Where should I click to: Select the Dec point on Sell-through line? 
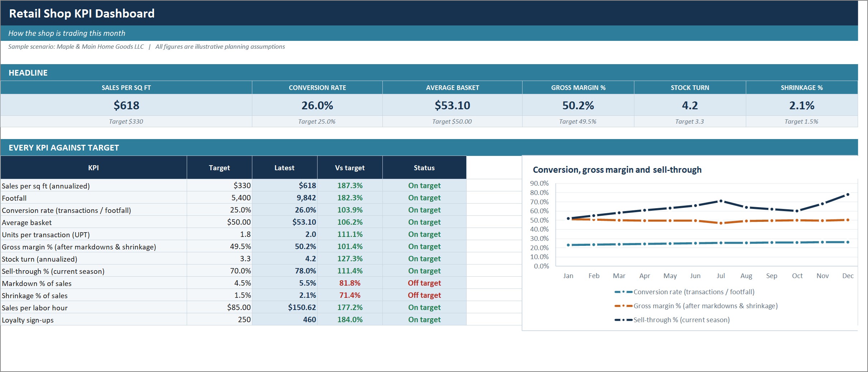click(848, 195)
